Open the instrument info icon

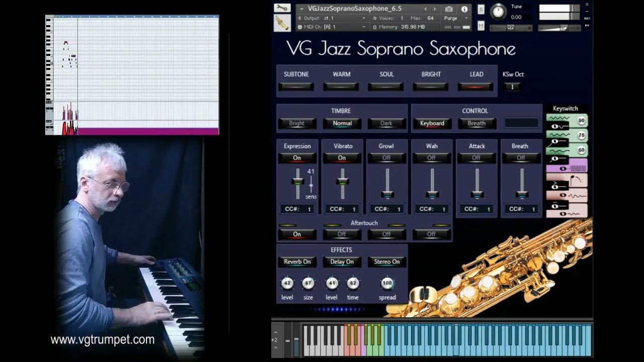coord(464,9)
